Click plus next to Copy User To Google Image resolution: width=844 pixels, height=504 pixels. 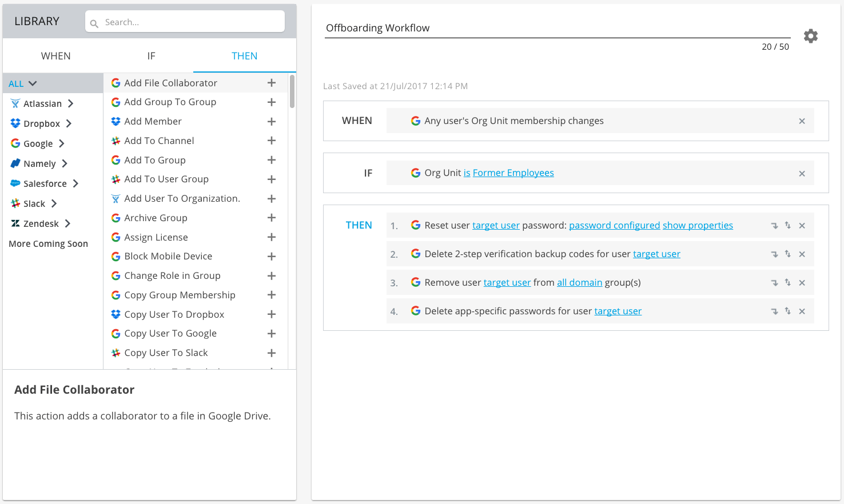tap(272, 334)
